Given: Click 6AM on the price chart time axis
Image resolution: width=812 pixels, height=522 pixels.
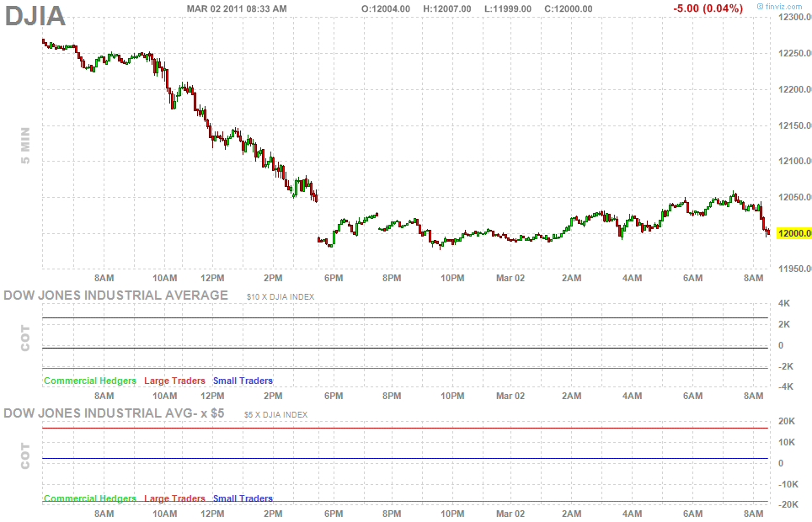Looking at the screenshot, I should click(x=693, y=278).
